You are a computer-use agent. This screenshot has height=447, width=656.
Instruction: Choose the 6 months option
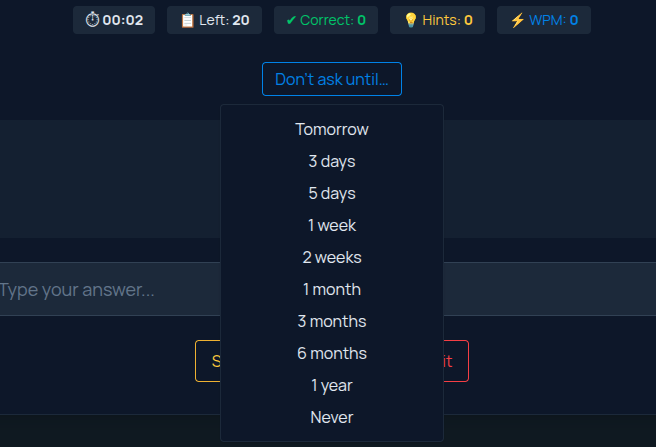point(332,353)
